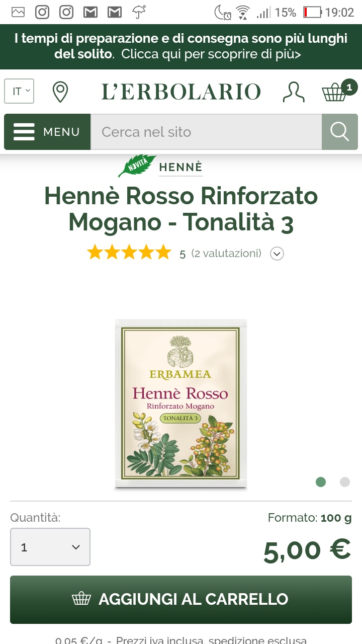Switch to the second image carousel dot
Screen dimensions: 362x644
(x=345, y=482)
